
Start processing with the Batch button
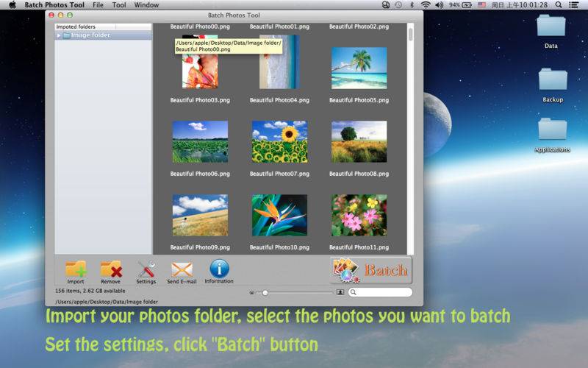tap(371, 270)
